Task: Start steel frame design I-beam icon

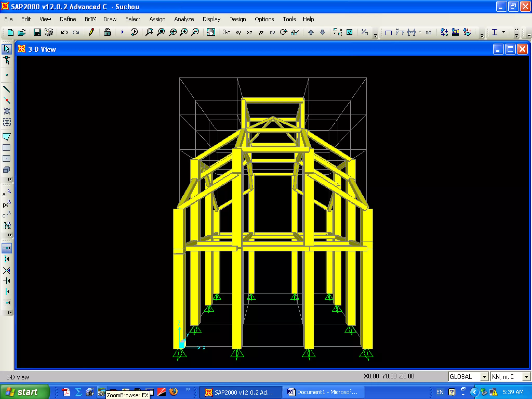Action: 495,32
